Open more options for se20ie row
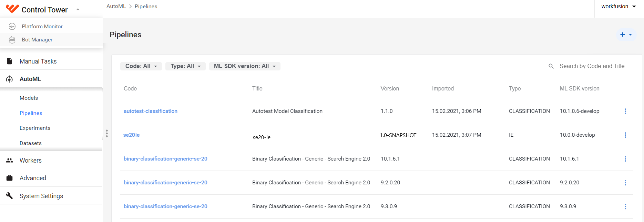The image size is (644, 222). pos(625,135)
